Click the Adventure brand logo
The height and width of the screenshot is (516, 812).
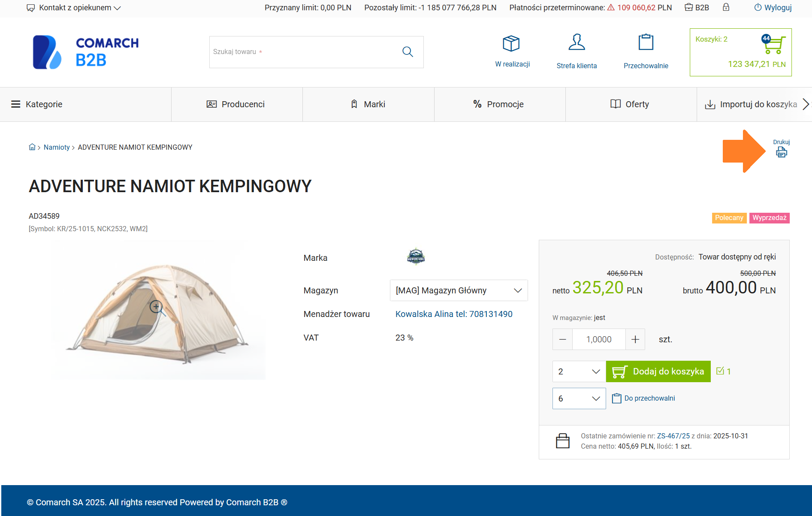point(416,257)
